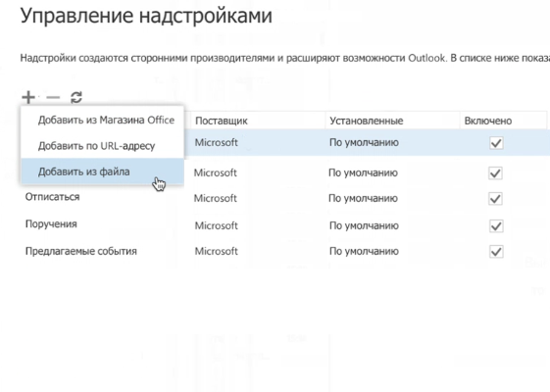
Task: Toggle the checkbox for the 'Поручения' add-in
Action: coord(496,225)
